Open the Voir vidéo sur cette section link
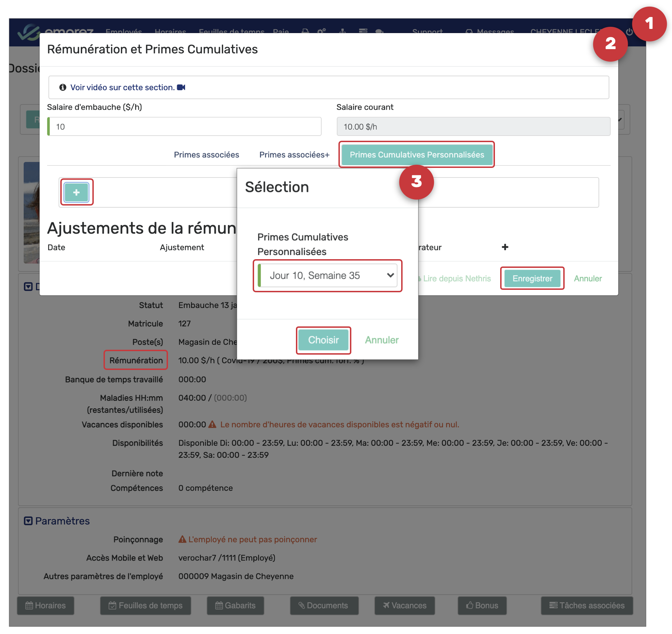 122,87
